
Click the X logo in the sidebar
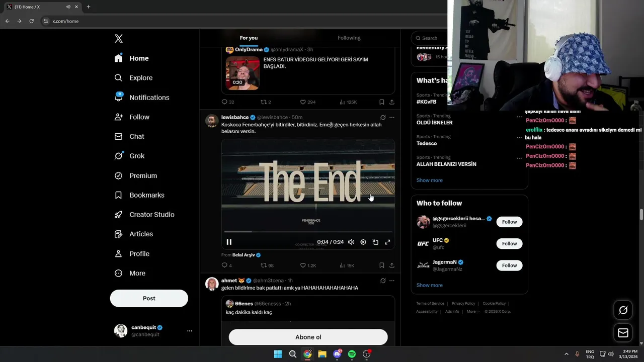click(x=118, y=39)
